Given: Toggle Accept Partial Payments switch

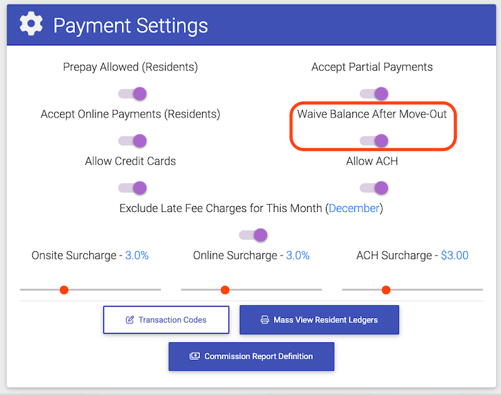Looking at the screenshot, I should point(374,94).
